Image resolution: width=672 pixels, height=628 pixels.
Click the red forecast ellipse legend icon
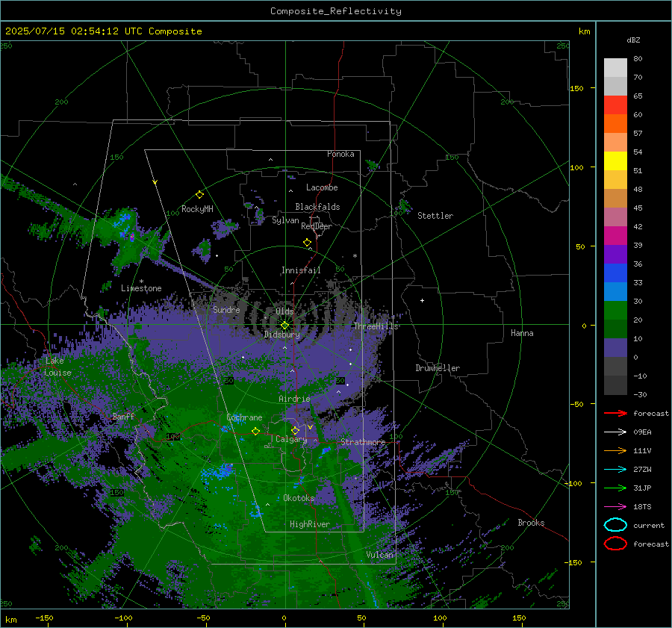[x=615, y=544]
